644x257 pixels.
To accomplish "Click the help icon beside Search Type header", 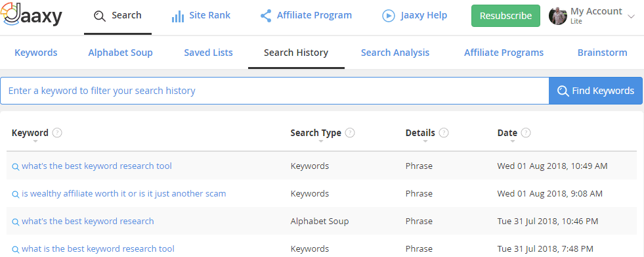I will 350,133.
